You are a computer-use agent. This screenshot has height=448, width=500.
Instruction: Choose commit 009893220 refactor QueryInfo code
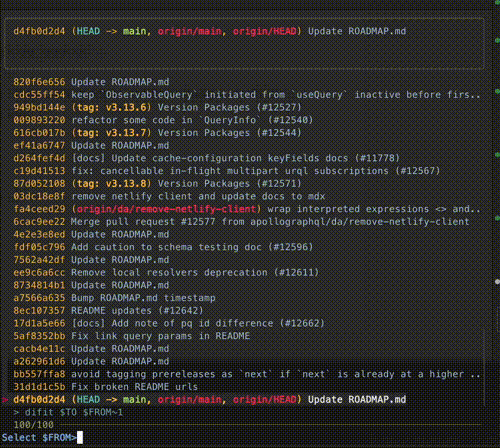click(x=163, y=120)
